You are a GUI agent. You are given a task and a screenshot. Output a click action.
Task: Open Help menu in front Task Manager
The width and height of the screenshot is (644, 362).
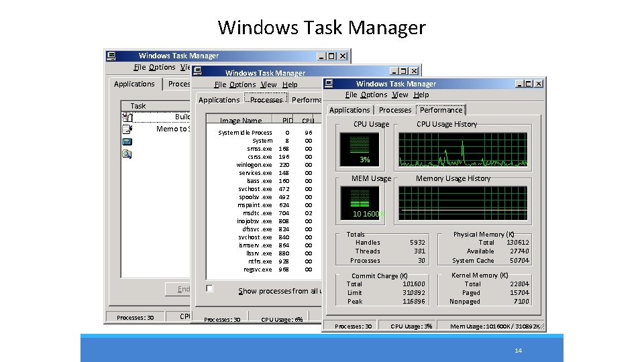coord(421,95)
